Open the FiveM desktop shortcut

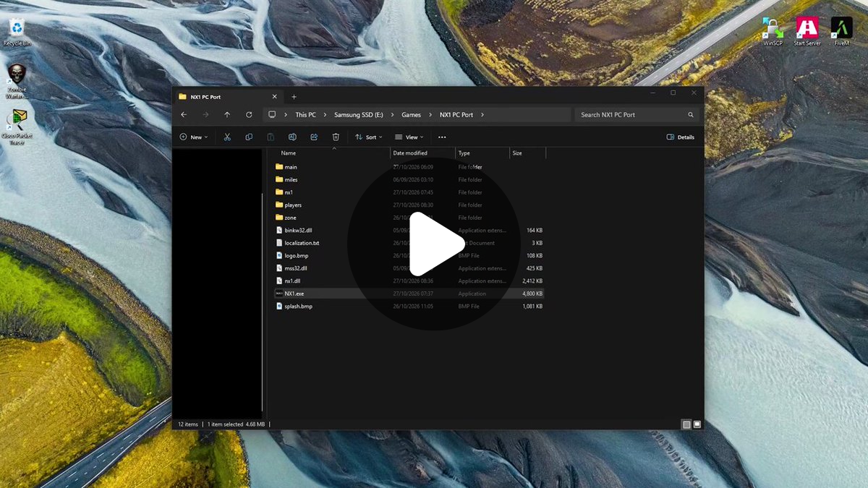click(841, 31)
